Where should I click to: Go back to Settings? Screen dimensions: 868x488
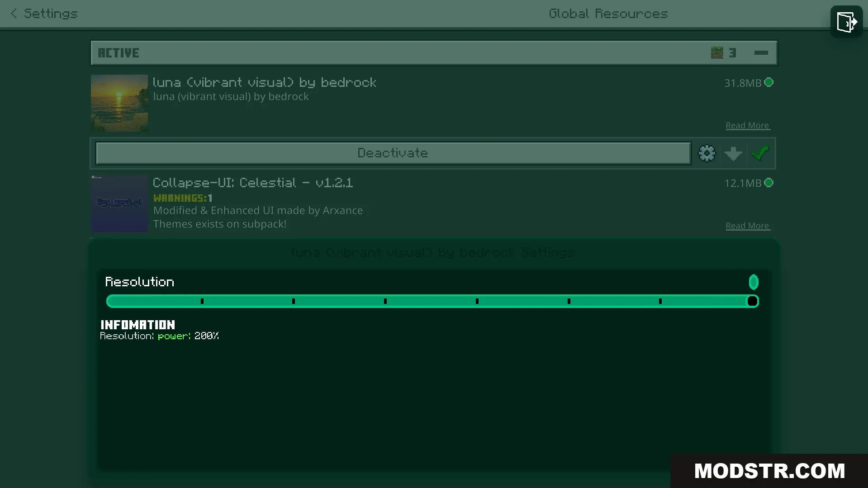coord(44,14)
